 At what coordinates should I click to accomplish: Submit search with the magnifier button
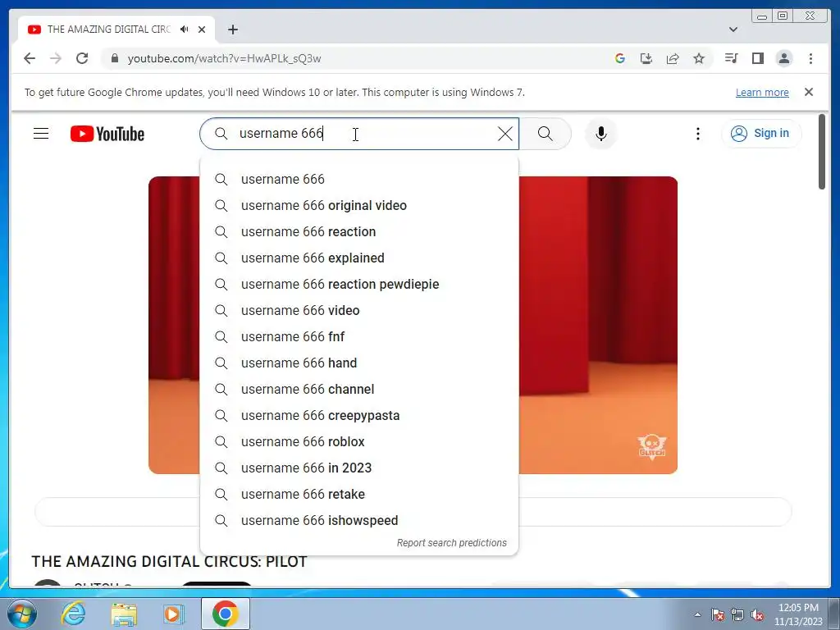coord(546,134)
